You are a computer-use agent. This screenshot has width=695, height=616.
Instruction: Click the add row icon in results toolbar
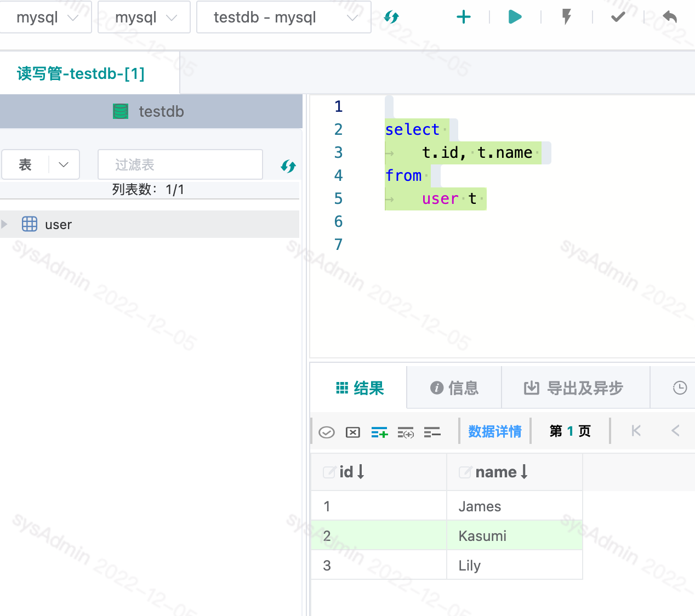(379, 432)
